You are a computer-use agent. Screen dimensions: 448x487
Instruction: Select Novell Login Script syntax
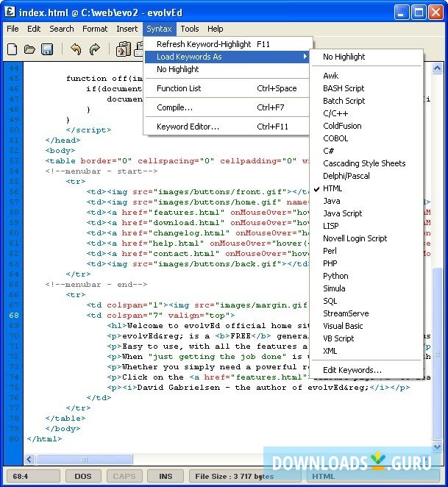click(x=366, y=238)
